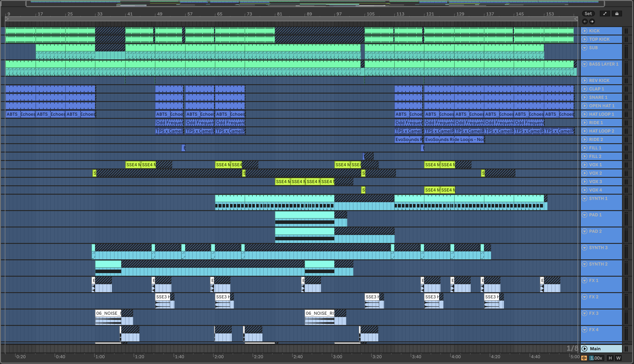Toggle the orange waveform icon
Viewport: 634px width, 364px height.
pos(584,358)
